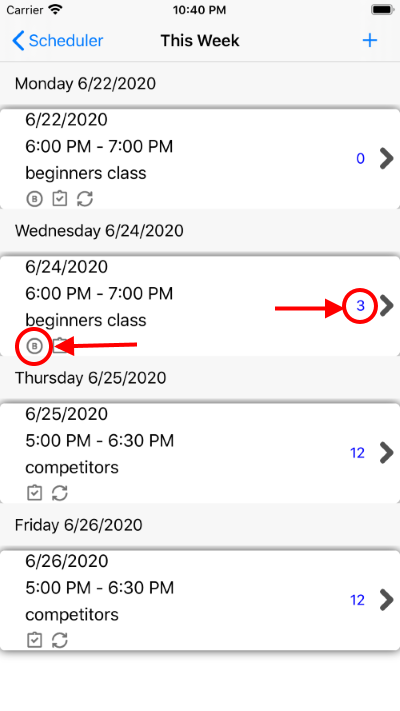Select the Wednesday beginners class title
This screenshot has width=400, height=711.
(x=86, y=320)
